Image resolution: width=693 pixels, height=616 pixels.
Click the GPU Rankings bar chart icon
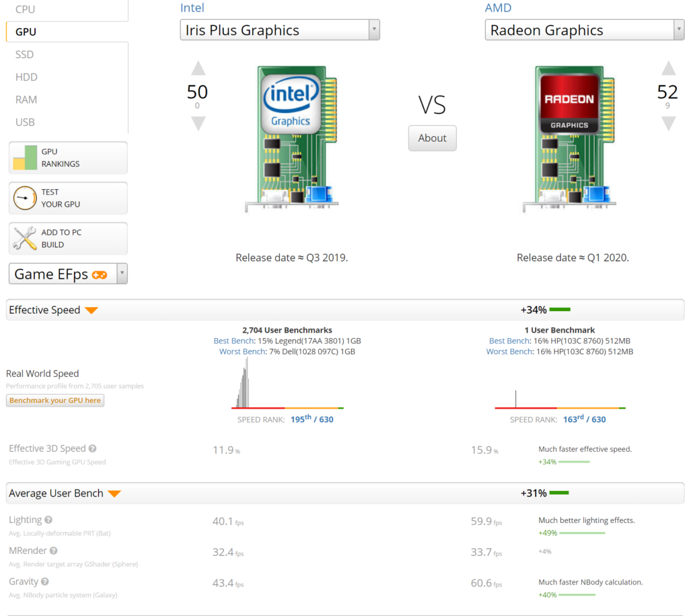pyautogui.click(x=25, y=158)
